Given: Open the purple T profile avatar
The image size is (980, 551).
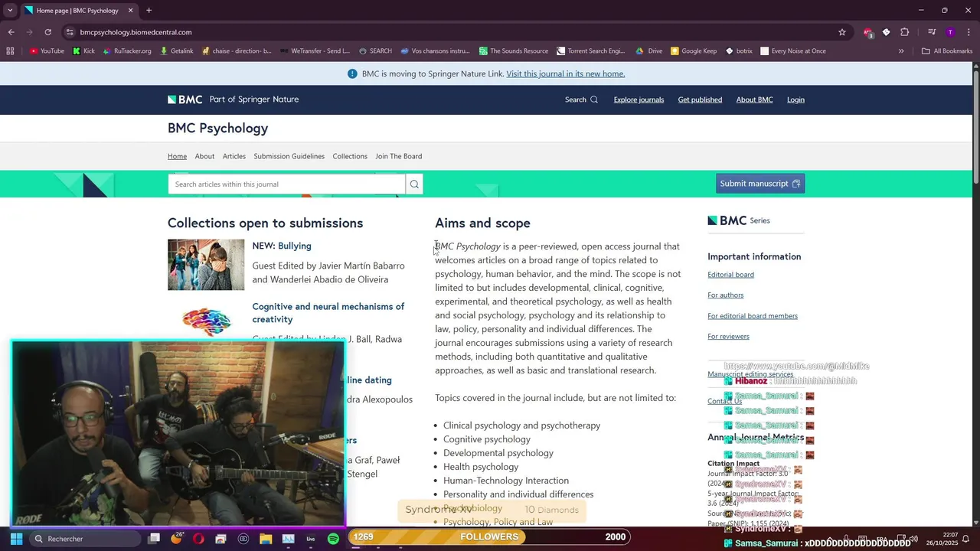Looking at the screenshot, I should 950,32.
